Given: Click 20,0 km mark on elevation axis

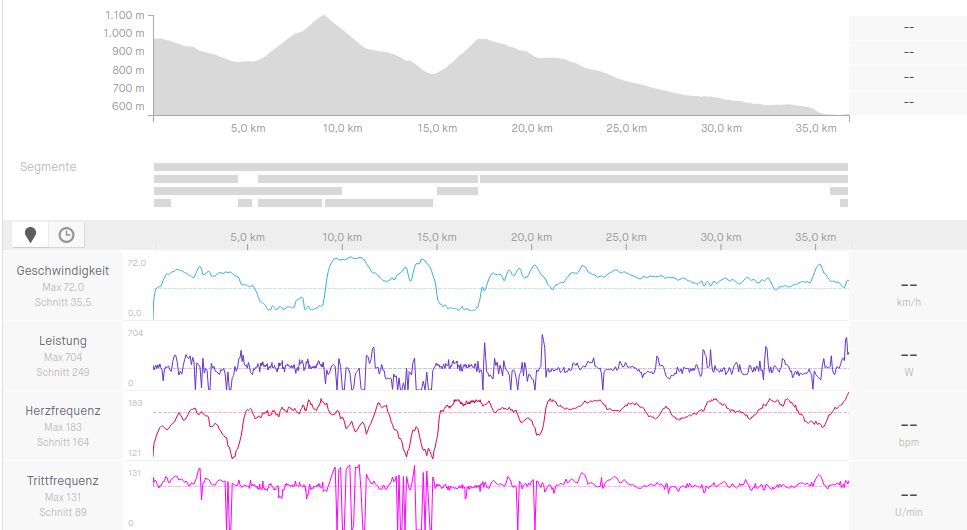Looking at the screenshot, I should (x=532, y=129).
